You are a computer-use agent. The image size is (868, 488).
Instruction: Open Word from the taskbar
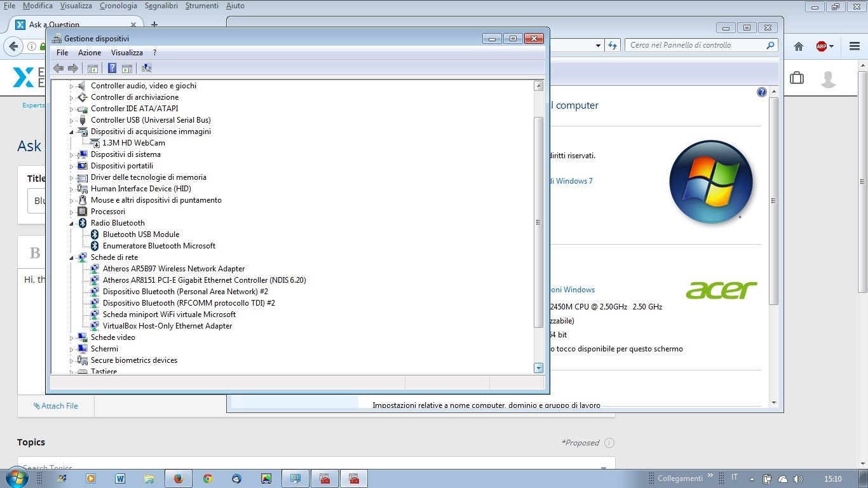[x=119, y=479]
